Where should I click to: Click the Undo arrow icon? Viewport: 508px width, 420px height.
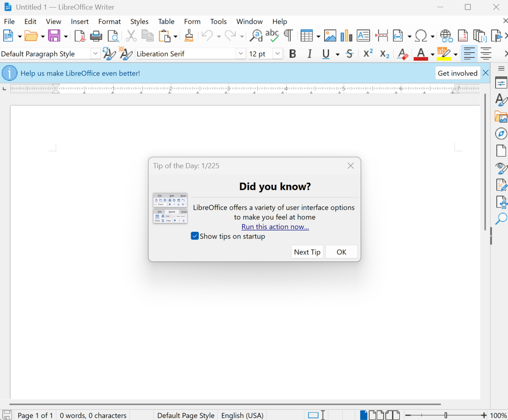(x=207, y=36)
